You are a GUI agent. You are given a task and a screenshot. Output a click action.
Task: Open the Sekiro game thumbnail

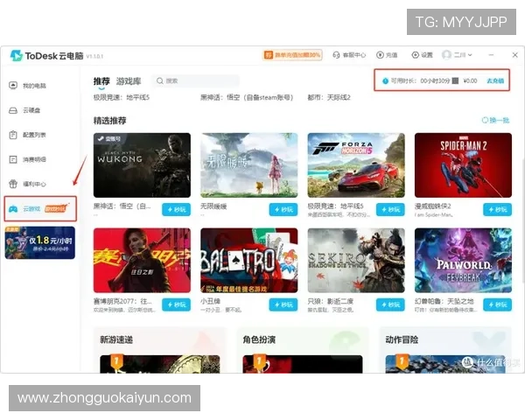click(x=356, y=260)
